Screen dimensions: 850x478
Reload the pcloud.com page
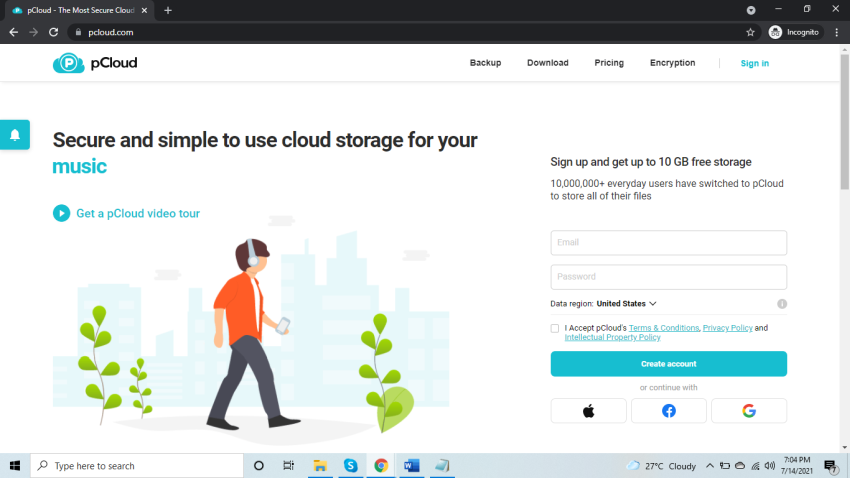53,32
